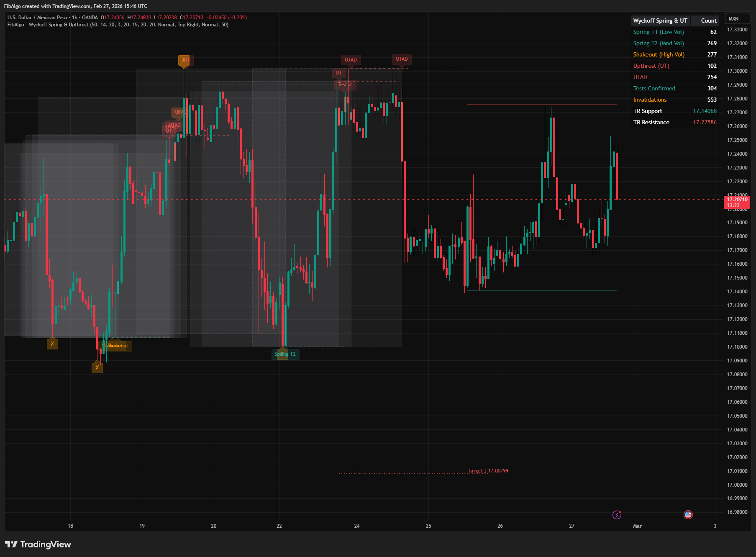Click the TradingView logo
This screenshot has width=756, height=557.
point(38,544)
